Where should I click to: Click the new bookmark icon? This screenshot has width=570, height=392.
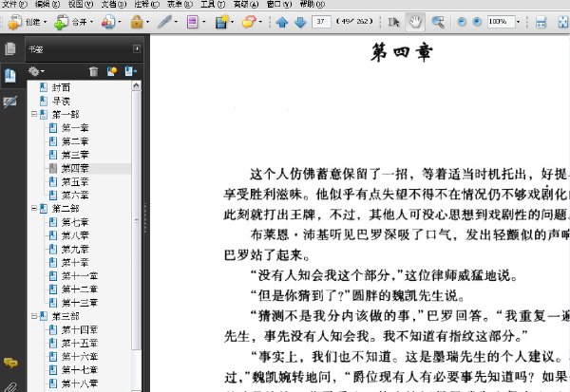pos(112,71)
